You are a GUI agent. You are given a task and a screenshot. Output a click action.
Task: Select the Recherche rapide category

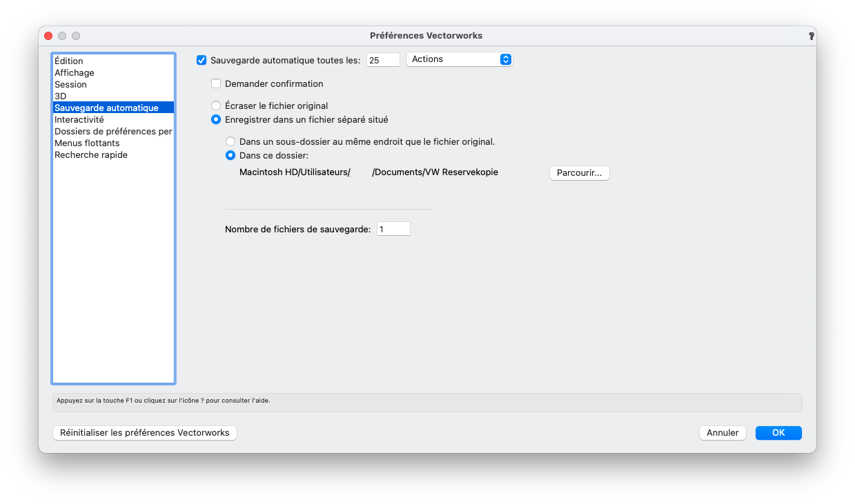pyautogui.click(x=113, y=155)
